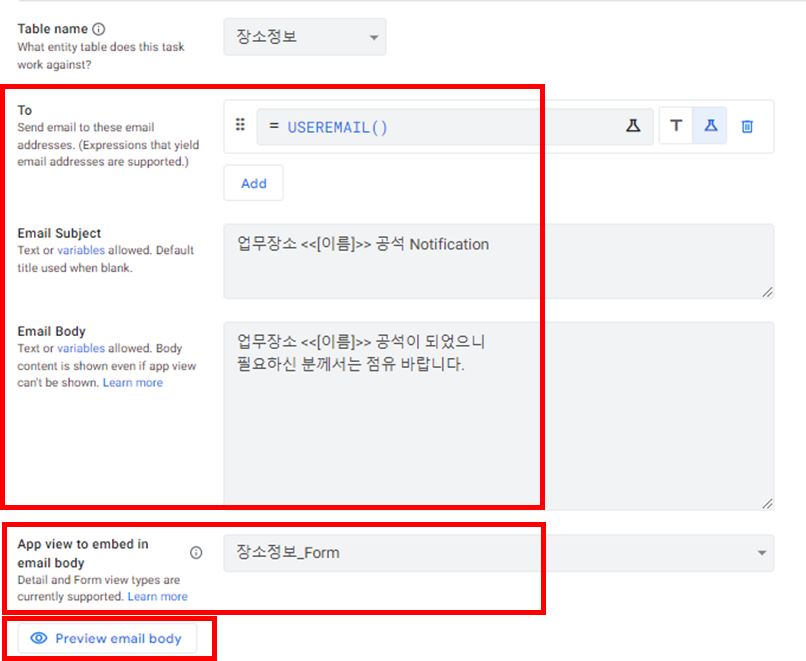
Task: Open the variables link in Email Subject help
Action: pyautogui.click(x=82, y=250)
